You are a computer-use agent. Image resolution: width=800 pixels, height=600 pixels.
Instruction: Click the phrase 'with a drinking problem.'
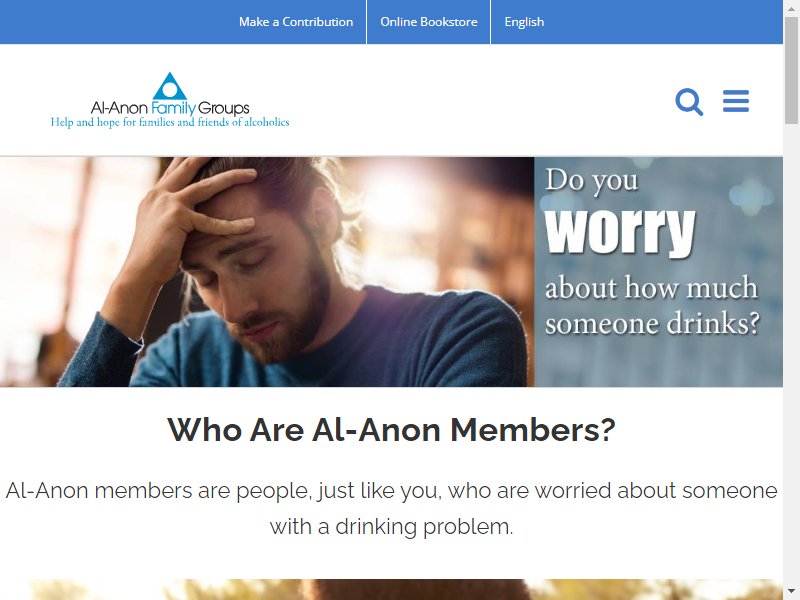[x=391, y=527]
